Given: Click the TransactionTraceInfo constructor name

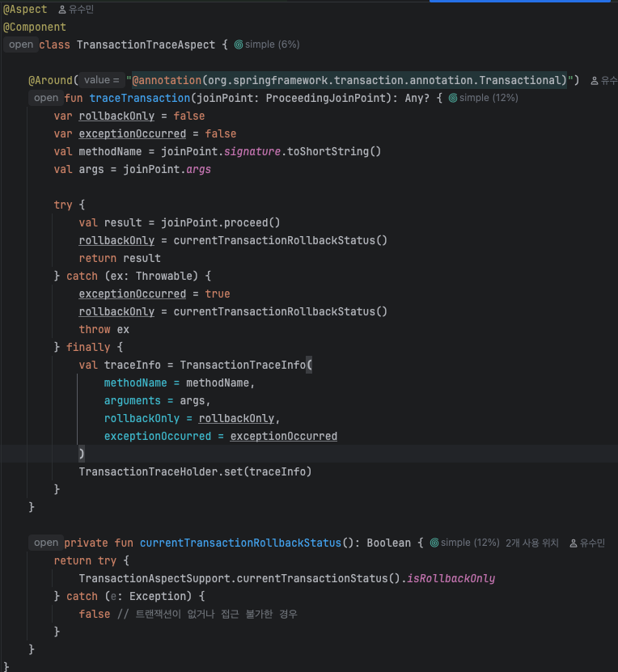Looking at the screenshot, I should [x=243, y=366].
